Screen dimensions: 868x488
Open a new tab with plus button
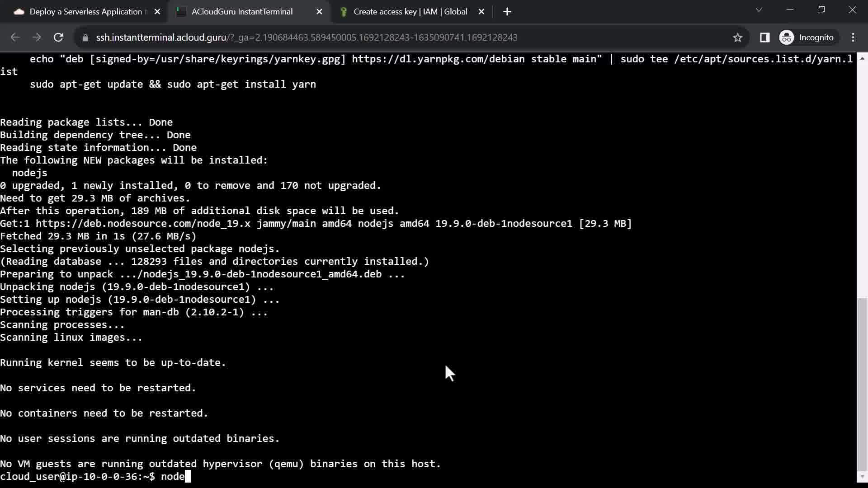[507, 12]
